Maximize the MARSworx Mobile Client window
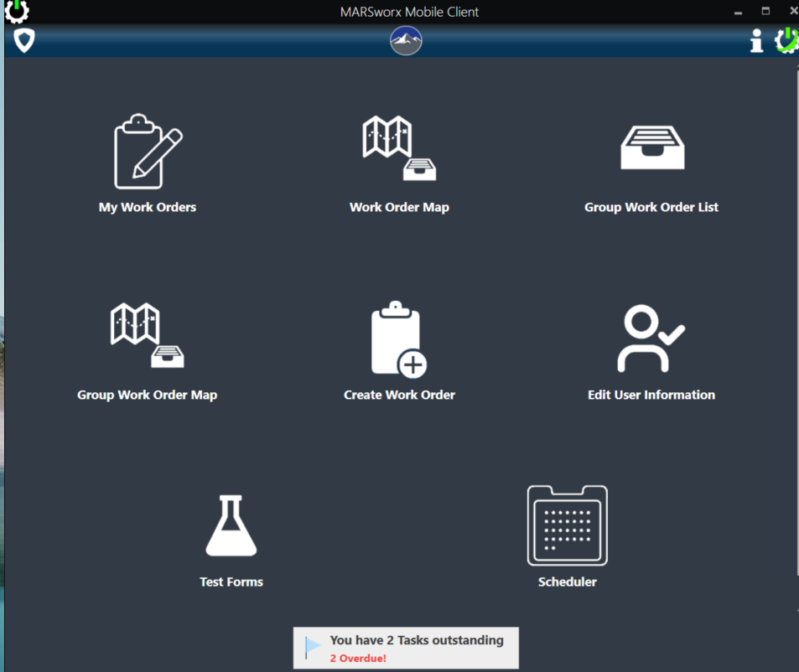The width and height of the screenshot is (799, 672). [765, 11]
